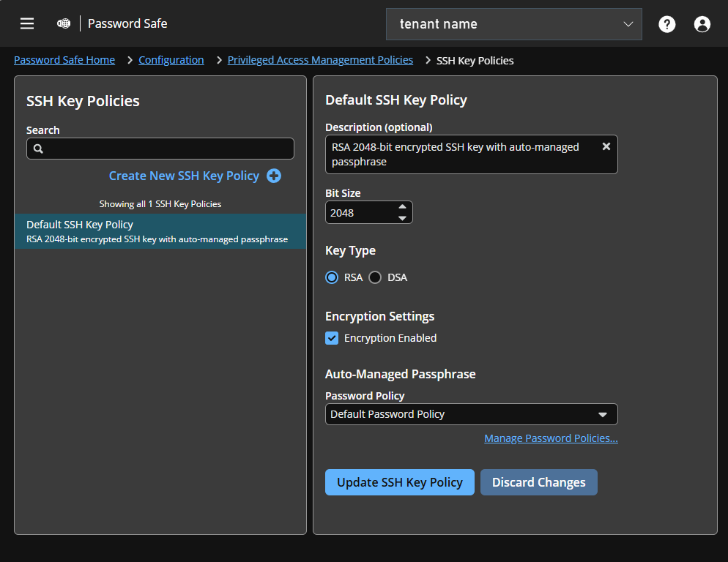Decrease Bit Size using the down arrow
Viewport: 728px width, 562px height.
tap(402, 217)
